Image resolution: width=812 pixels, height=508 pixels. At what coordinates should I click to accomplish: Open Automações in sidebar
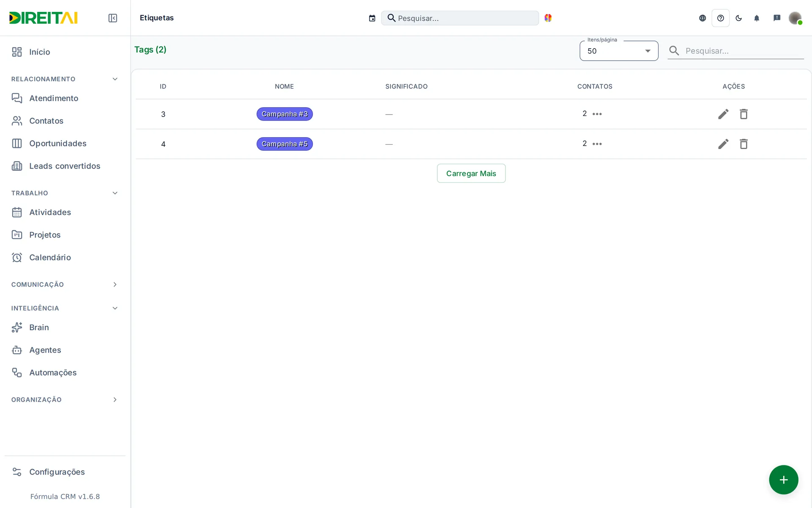click(x=65, y=373)
